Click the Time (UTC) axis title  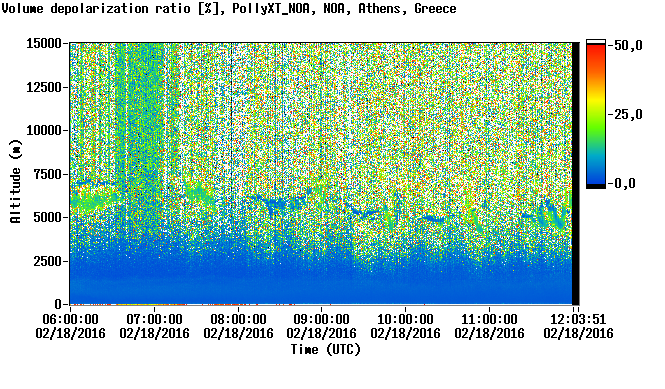tap(325, 350)
